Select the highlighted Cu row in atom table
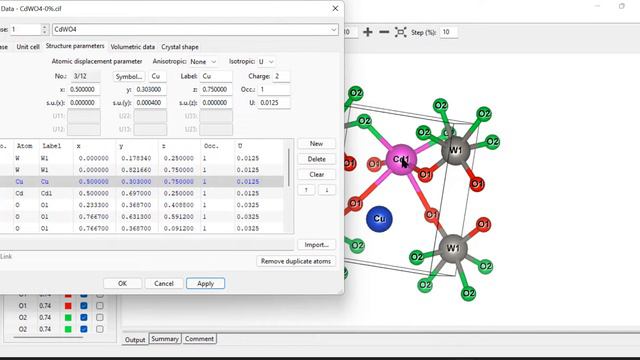640x360 pixels. [x=142, y=182]
